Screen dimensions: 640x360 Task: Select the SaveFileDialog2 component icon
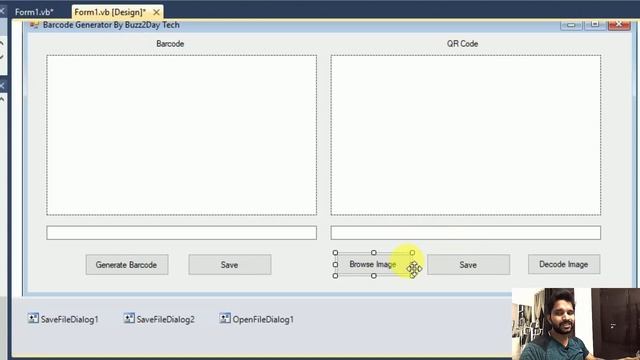[x=129, y=318]
